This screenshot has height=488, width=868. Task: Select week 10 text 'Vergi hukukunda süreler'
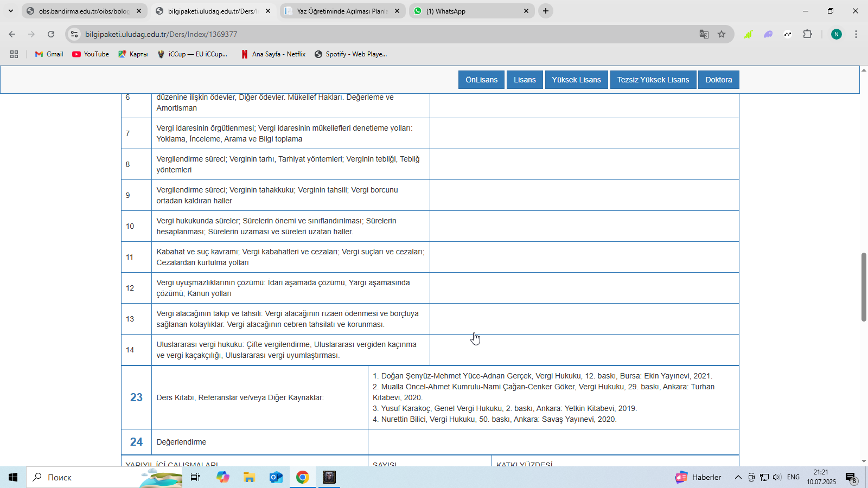(x=197, y=221)
